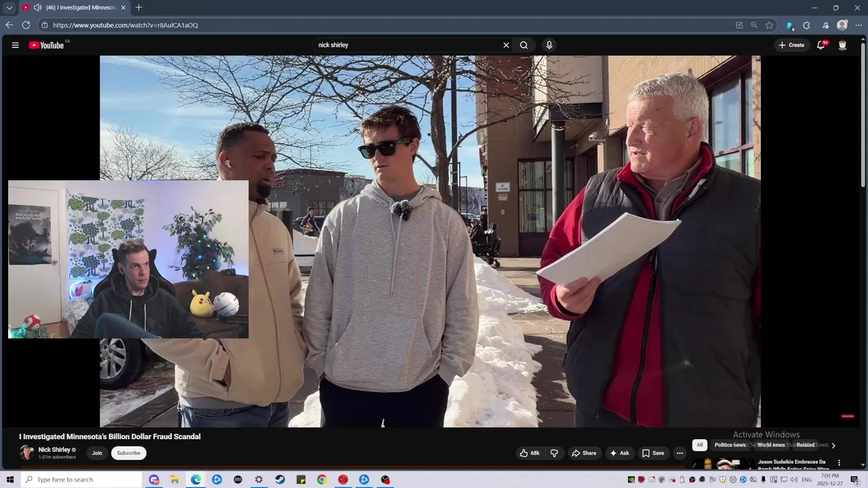Open the Ghostery extension icon

pyautogui.click(x=789, y=25)
